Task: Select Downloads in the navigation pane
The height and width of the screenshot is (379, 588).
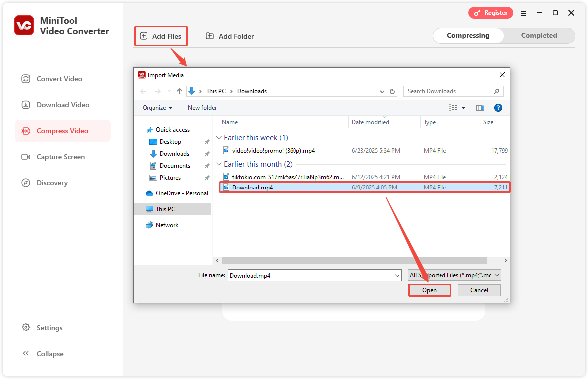Action: (174, 154)
